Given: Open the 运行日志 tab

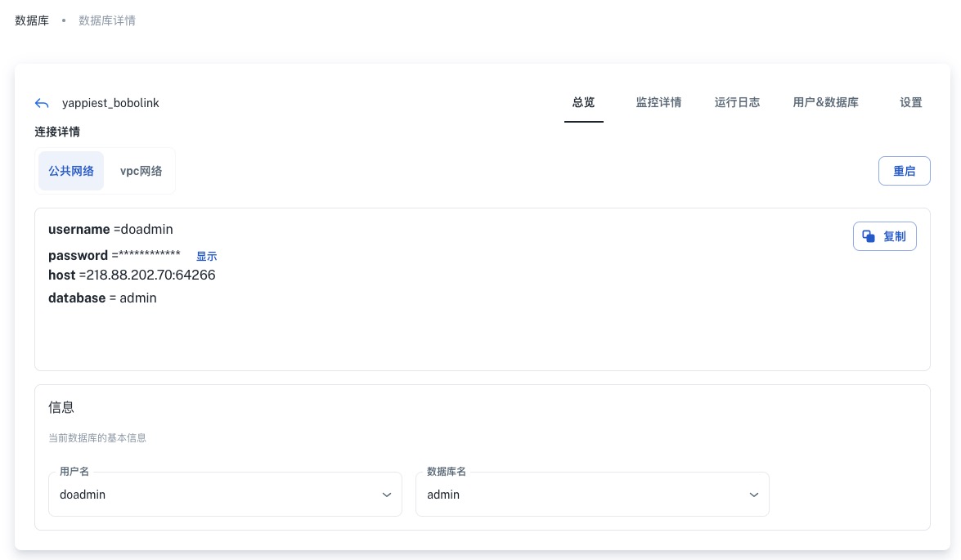Looking at the screenshot, I should coord(737,103).
